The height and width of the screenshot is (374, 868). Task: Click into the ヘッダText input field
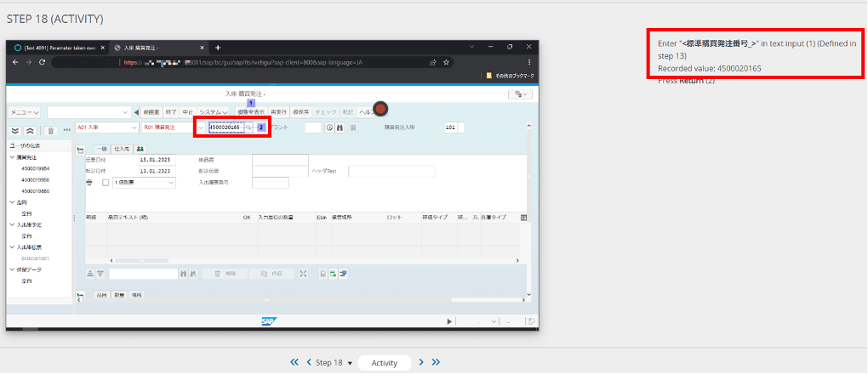[391, 172]
